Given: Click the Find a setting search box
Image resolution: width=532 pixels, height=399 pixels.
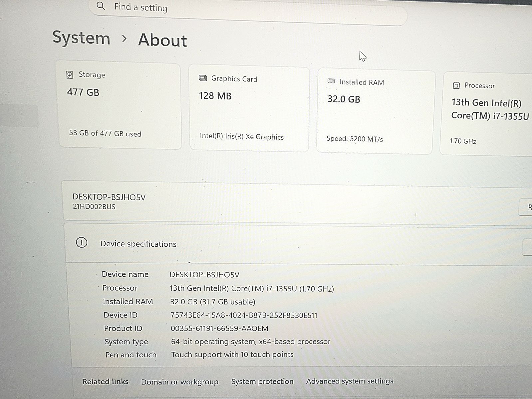Looking at the screenshot, I should tap(246, 9).
